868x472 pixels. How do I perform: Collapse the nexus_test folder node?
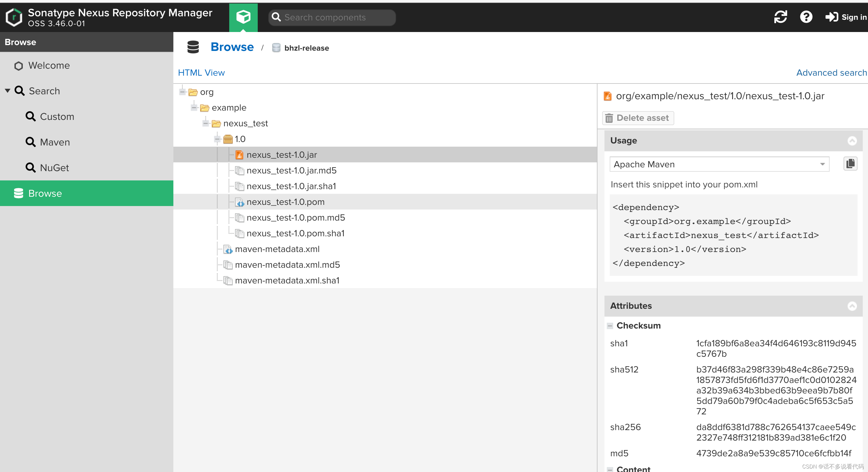206,123
